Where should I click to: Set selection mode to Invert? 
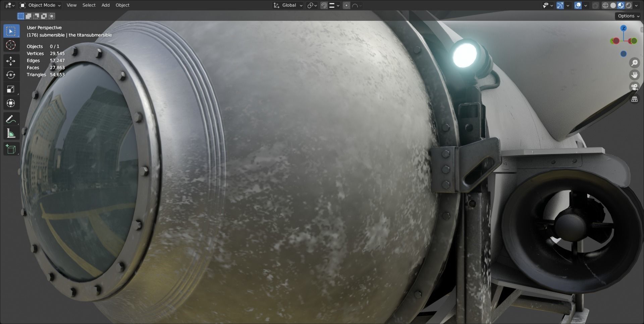(x=44, y=16)
